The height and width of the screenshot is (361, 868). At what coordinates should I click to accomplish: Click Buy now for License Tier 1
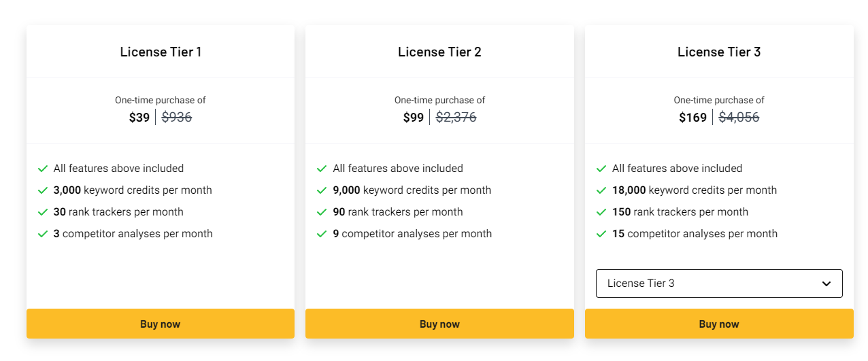[160, 324]
